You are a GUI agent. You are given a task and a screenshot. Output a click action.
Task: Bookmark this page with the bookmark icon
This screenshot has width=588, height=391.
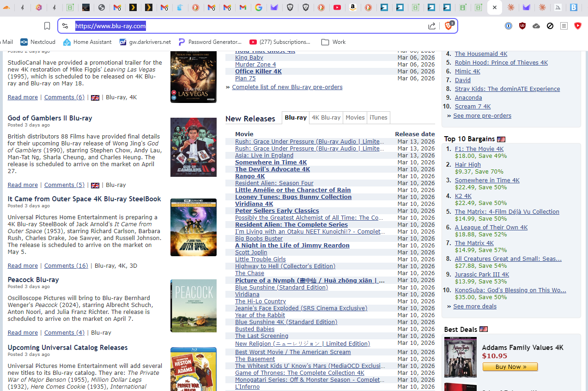(47, 26)
